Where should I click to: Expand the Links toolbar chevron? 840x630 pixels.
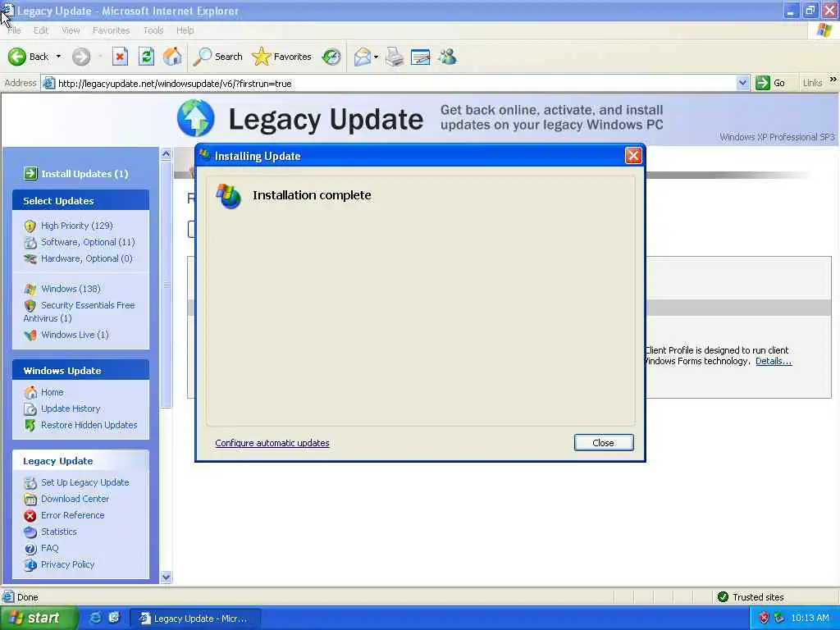[833, 80]
